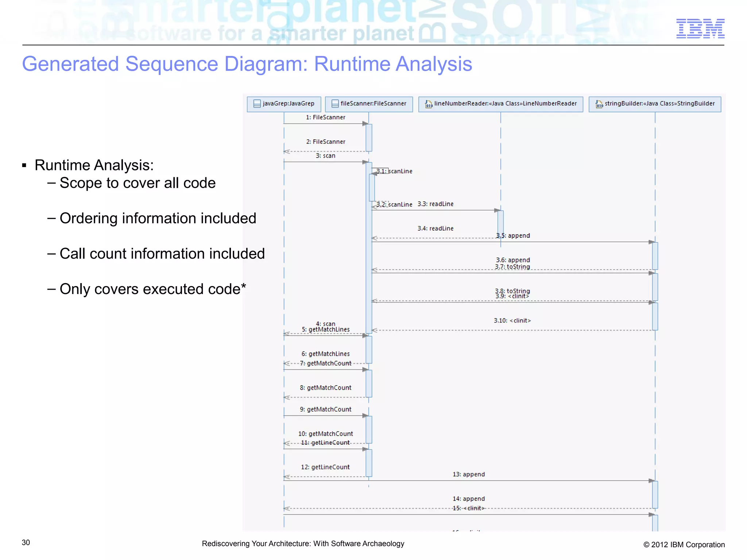Click the activation bar for the 1: FileScanner call
Image resolution: width=747 pixels, height=560 pixels.
pos(369,138)
